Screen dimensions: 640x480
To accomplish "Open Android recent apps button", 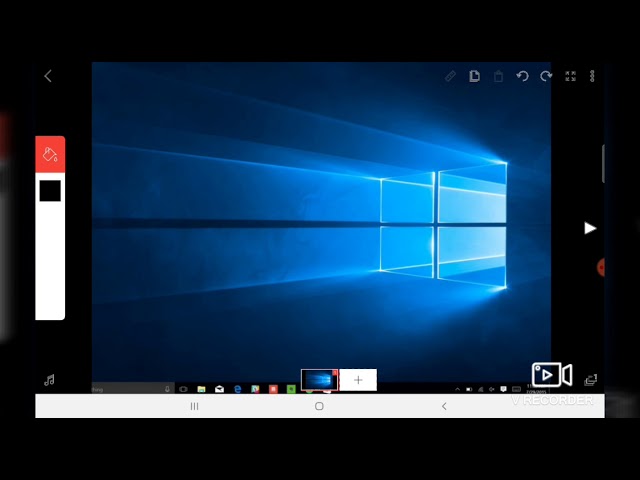I will coord(195,406).
